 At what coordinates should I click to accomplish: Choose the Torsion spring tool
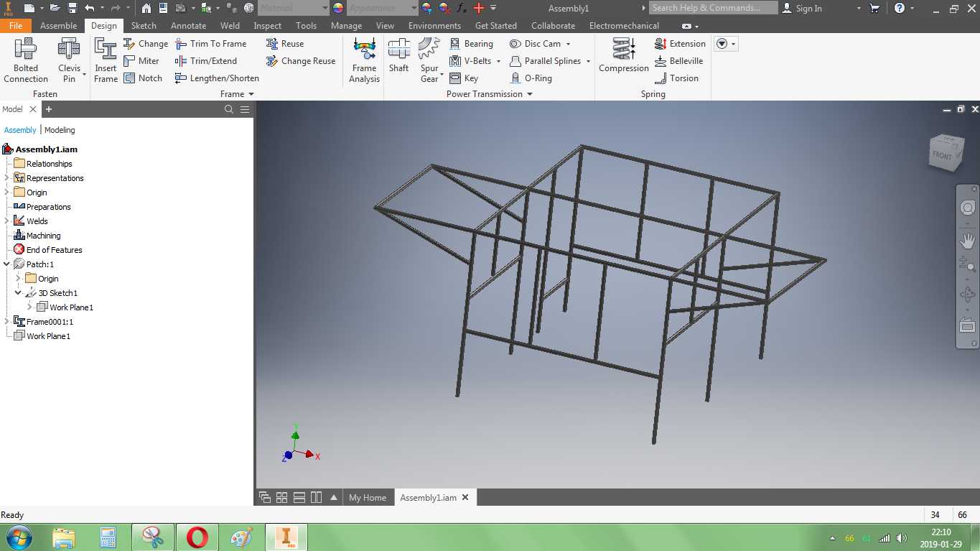pyautogui.click(x=676, y=78)
